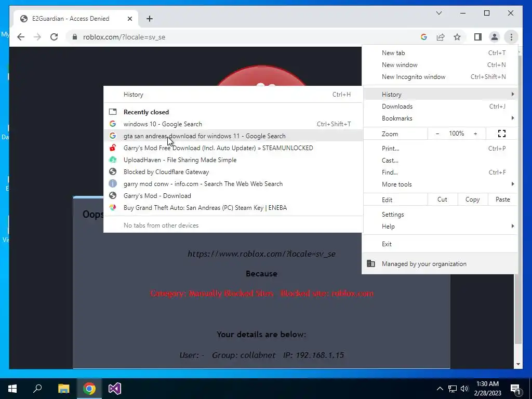
Task: Select New window menu item
Action: point(440,65)
